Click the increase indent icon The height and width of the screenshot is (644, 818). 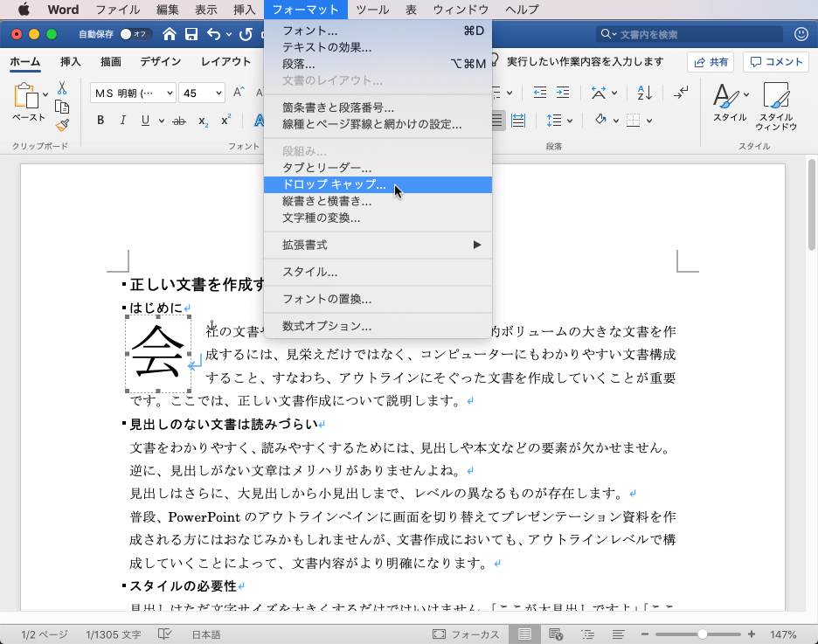[563, 93]
